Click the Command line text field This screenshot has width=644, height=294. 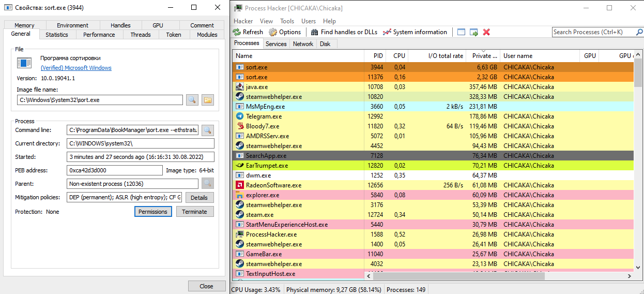133,130
